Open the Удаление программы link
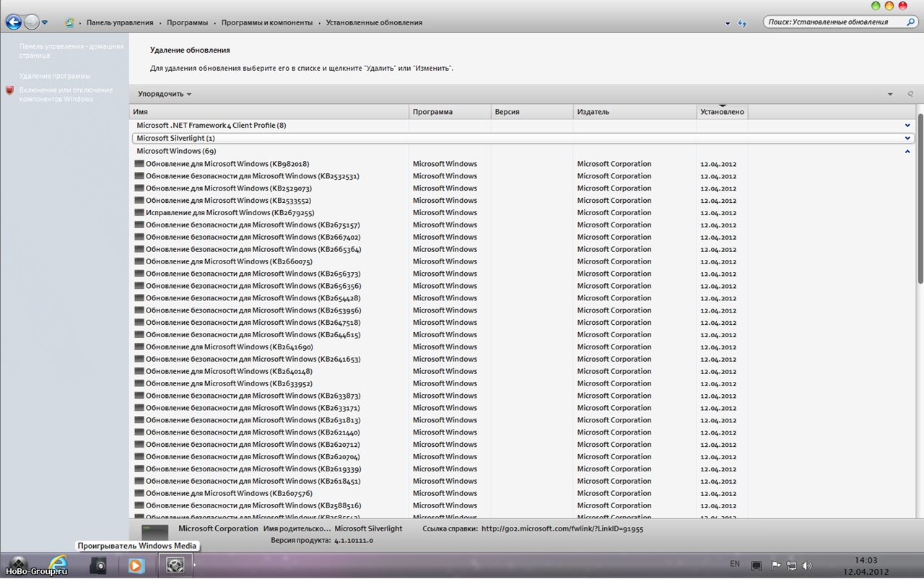The height and width of the screenshot is (579, 924). click(55, 76)
